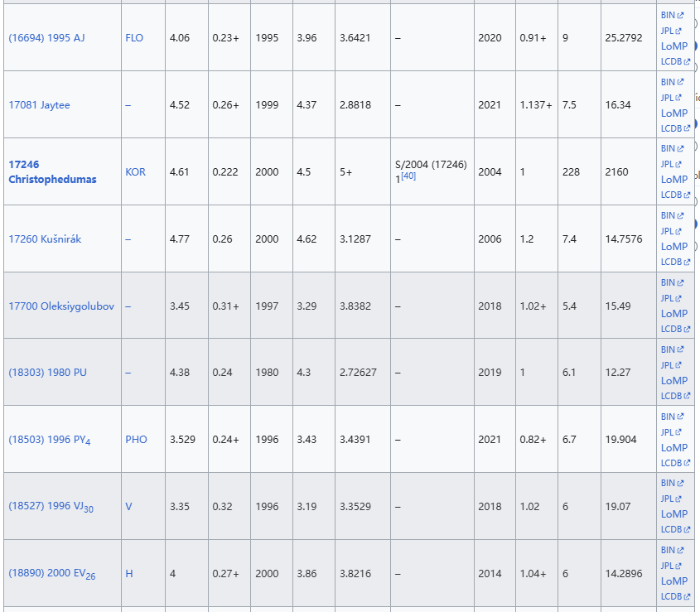Screen dimensions: 700x612
Task: Click LCDB external-link icon in 1980 PU row
Action: 687,397
